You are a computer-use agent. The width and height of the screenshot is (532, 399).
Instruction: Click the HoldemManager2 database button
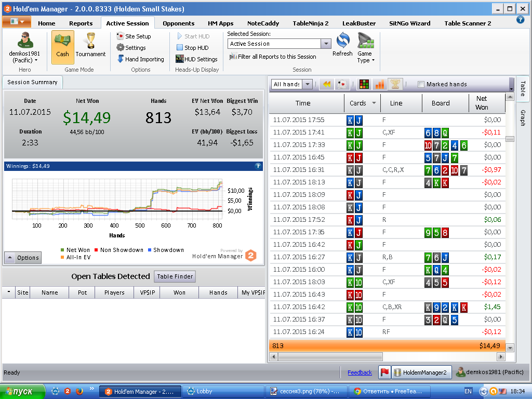pos(421,372)
